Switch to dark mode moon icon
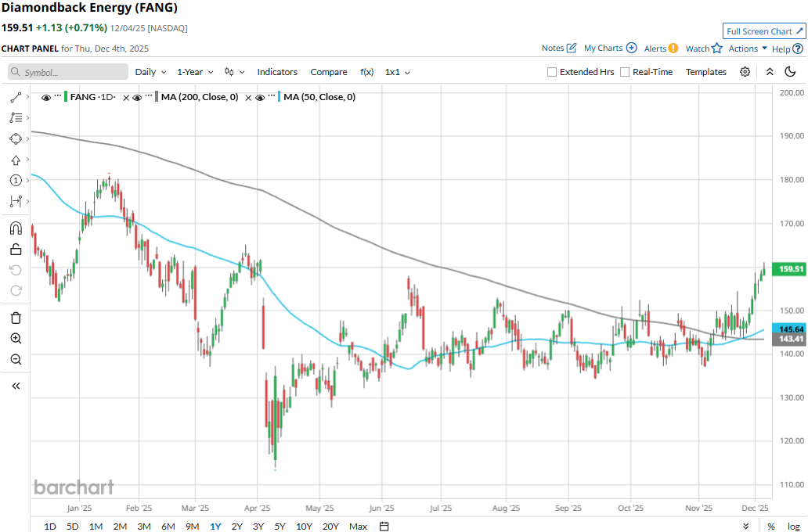 (x=790, y=72)
